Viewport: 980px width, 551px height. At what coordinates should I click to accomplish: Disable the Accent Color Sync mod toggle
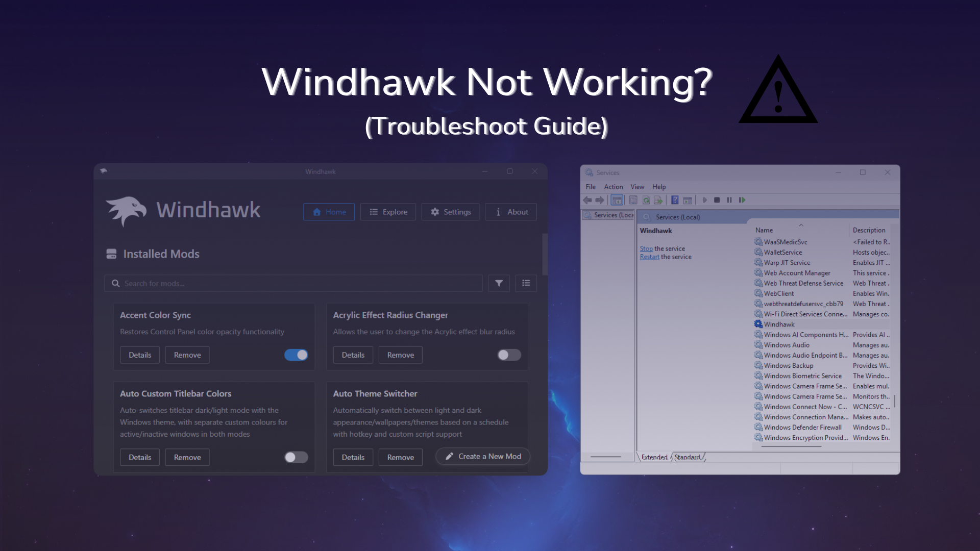tap(296, 355)
